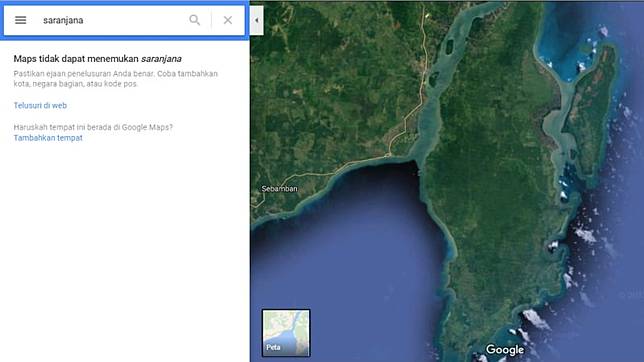Click the dark blue bay beside Sebamban
Viewport: 644px width, 362px height.
tap(361, 238)
